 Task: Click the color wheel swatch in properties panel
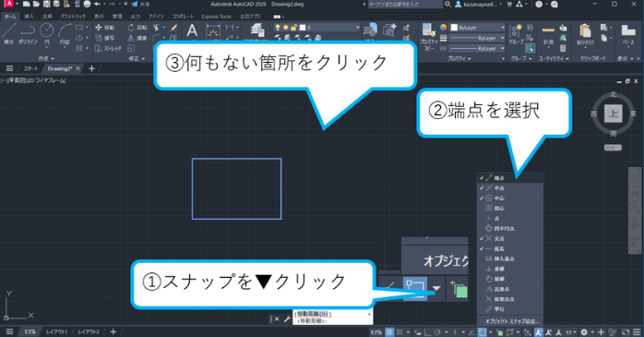(443, 28)
